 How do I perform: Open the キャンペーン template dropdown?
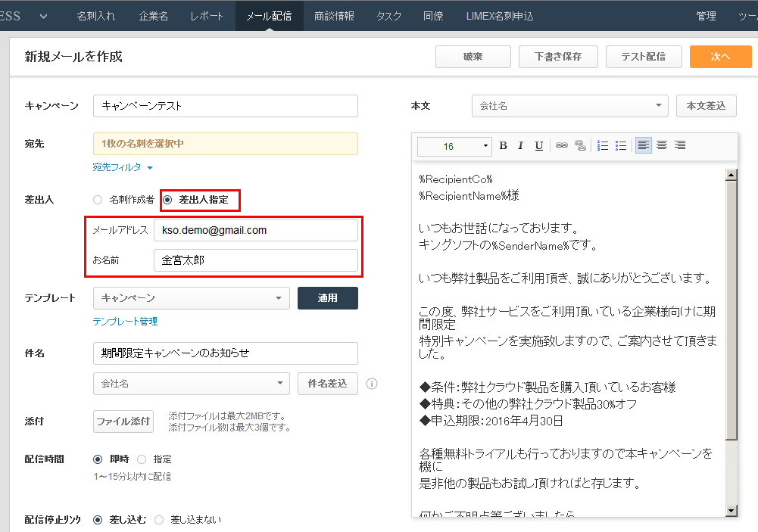point(191,298)
